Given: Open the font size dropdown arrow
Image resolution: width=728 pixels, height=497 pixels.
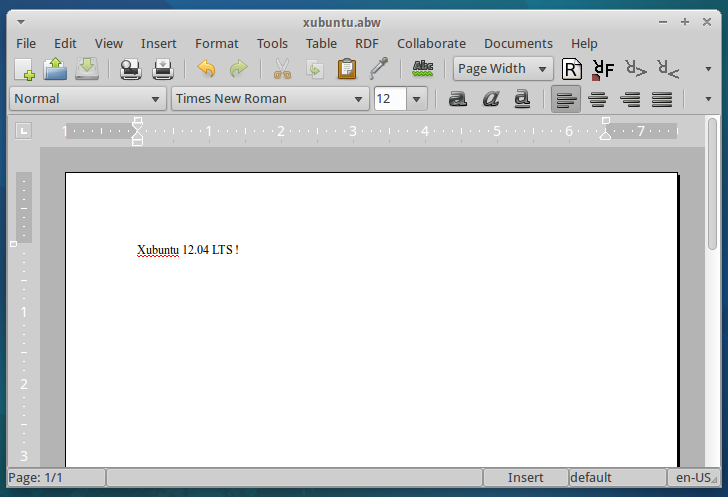Looking at the screenshot, I should [416, 99].
